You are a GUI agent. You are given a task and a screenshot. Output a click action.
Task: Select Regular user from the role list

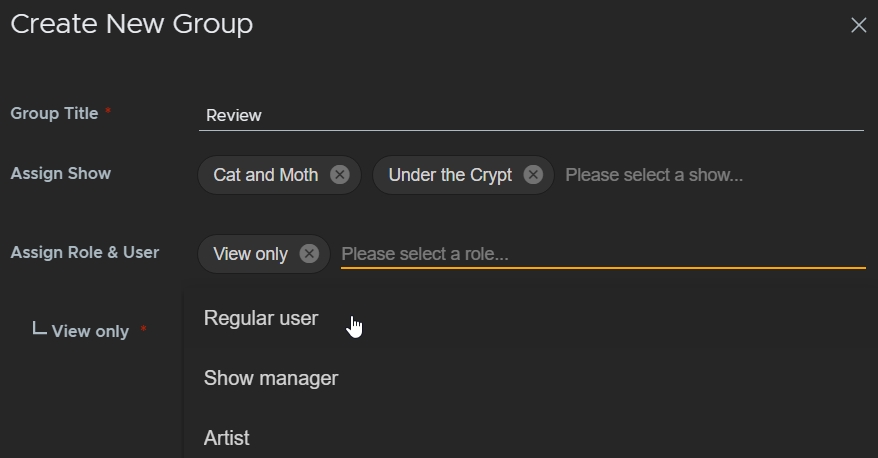(x=261, y=318)
